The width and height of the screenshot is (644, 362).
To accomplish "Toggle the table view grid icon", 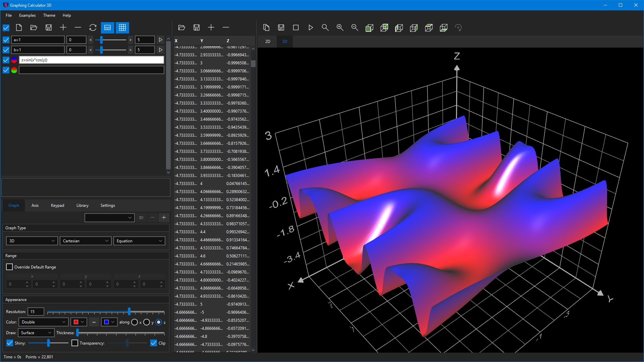I will [122, 27].
